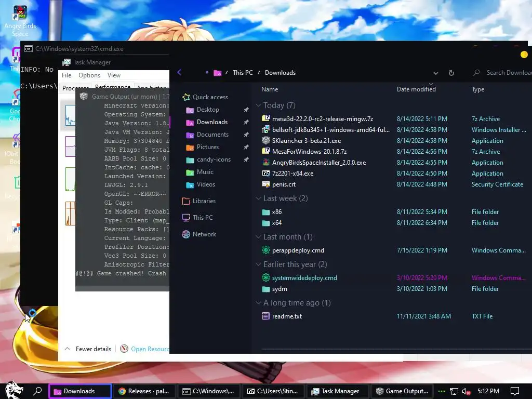Open the Videos folder in the sidebar
The image size is (532, 399).
(201, 184)
